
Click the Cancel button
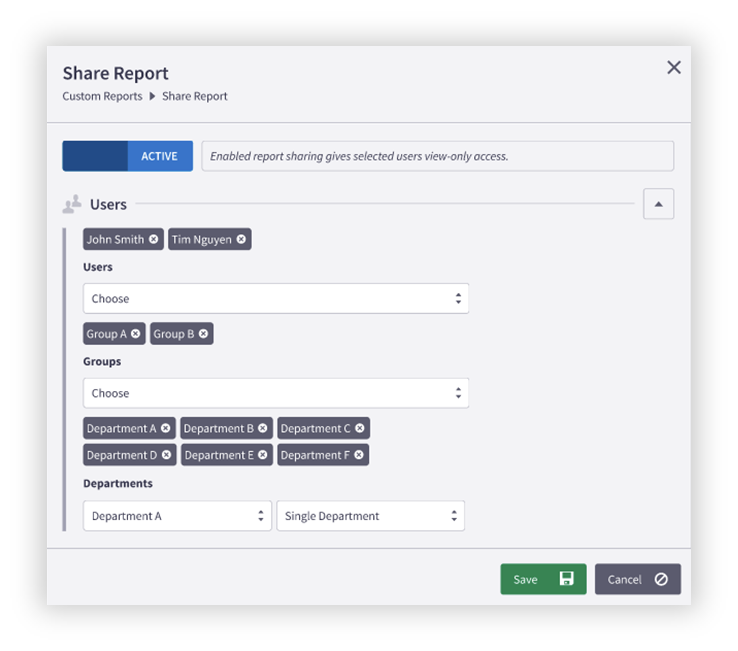pyautogui.click(x=637, y=579)
